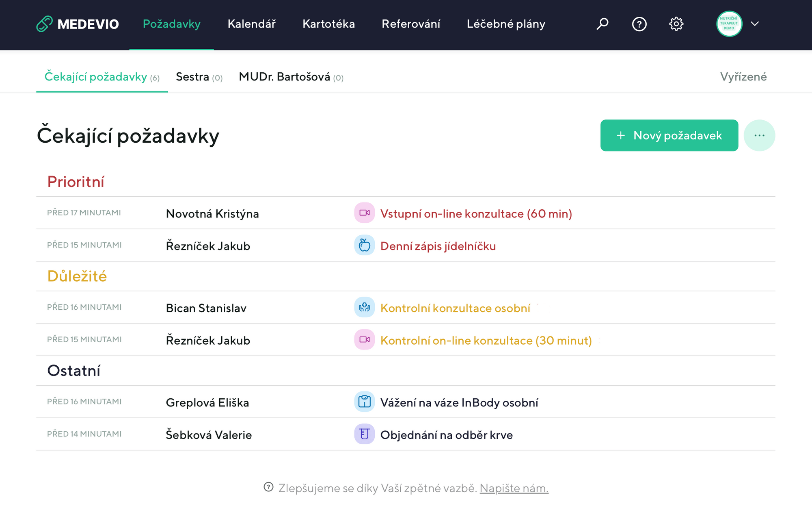Follow the Napište nám feedback link

(514, 488)
